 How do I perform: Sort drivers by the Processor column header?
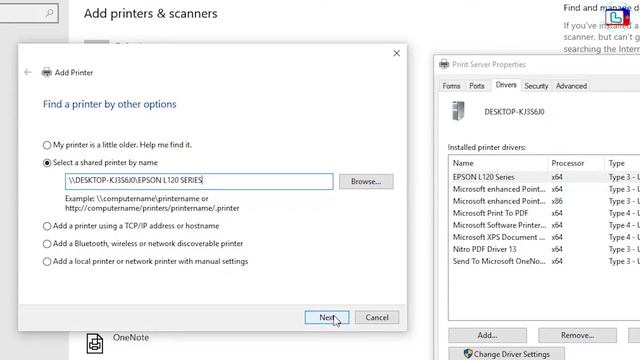[x=576, y=163]
